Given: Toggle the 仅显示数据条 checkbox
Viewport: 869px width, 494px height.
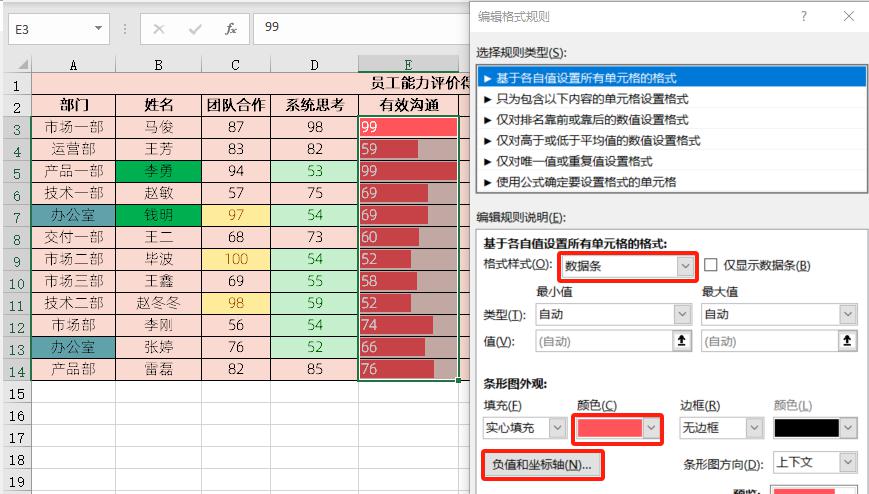Looking at the screenshot, I should [x=710, y=264].
